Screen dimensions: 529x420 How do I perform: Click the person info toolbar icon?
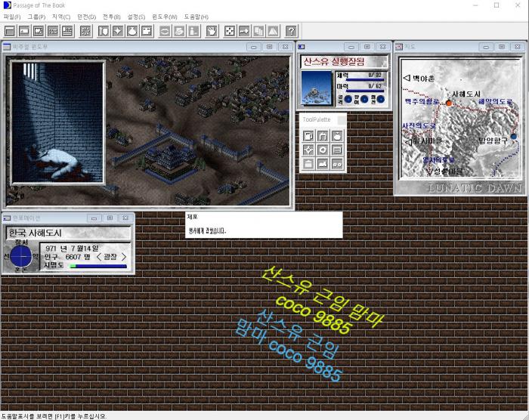[x=193, y=31]
